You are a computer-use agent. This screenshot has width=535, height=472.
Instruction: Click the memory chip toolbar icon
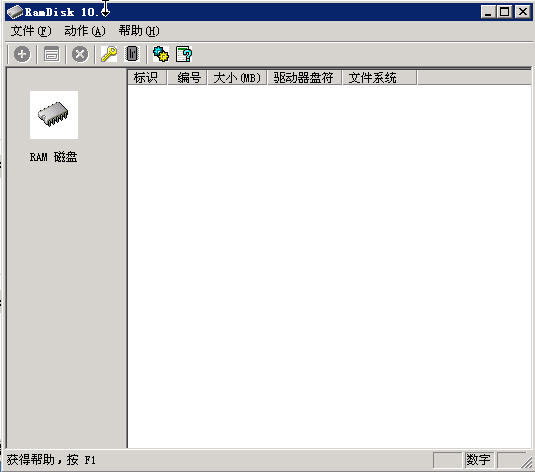pos(132,54)
